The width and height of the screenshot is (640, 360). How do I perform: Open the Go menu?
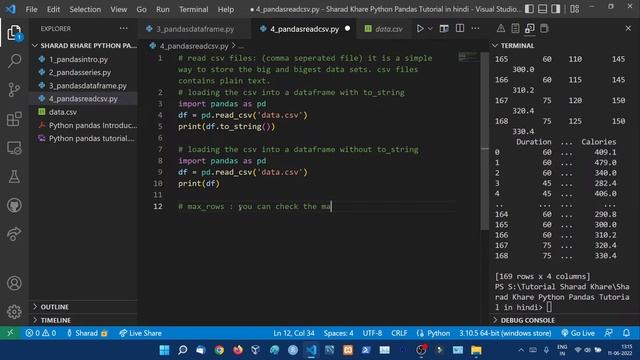(x=141, y=9)
